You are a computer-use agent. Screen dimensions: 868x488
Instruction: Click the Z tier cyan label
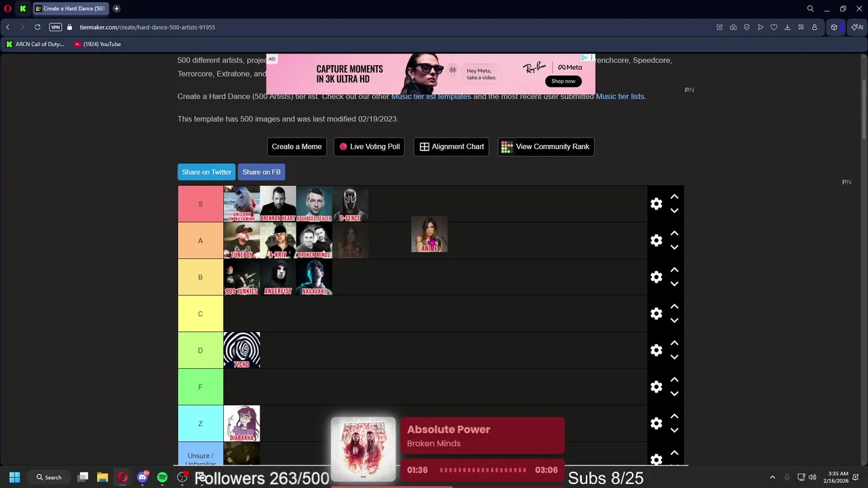[200, 424]
